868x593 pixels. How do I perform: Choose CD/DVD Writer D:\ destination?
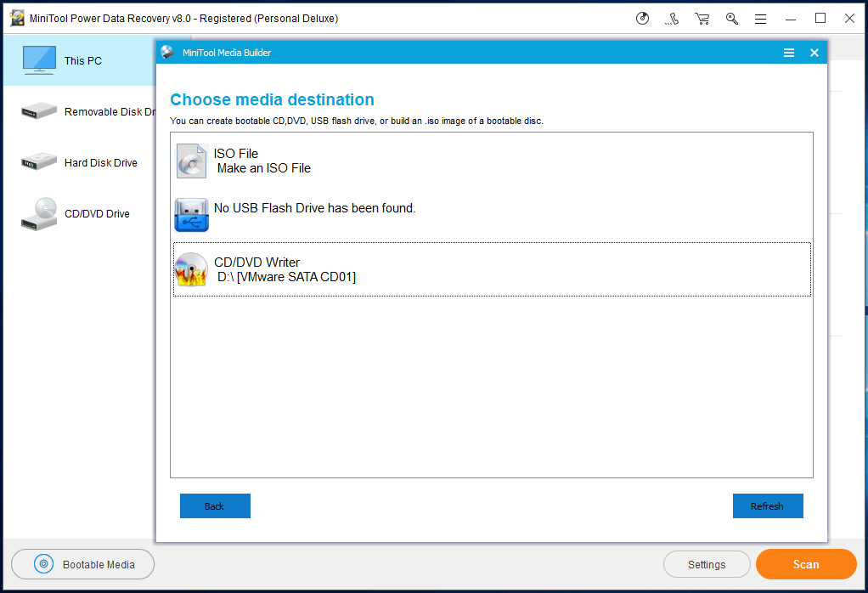(492, 269)
